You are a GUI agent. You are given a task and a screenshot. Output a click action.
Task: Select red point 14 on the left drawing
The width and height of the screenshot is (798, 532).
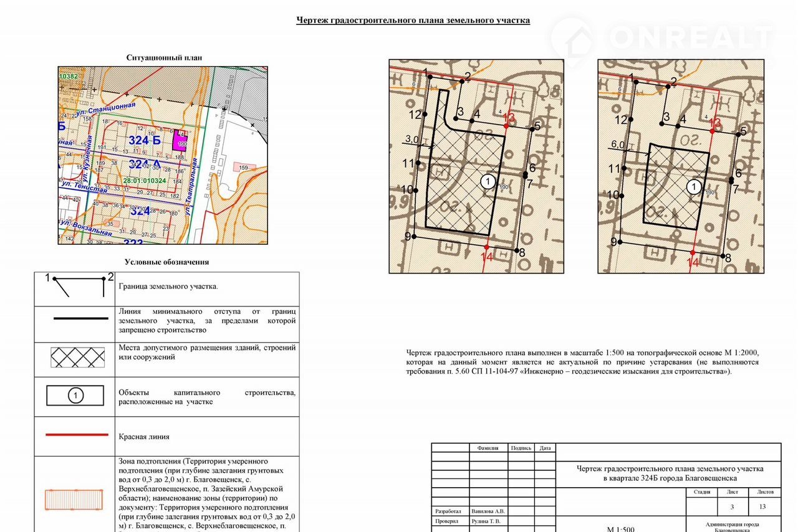(486, 247)
